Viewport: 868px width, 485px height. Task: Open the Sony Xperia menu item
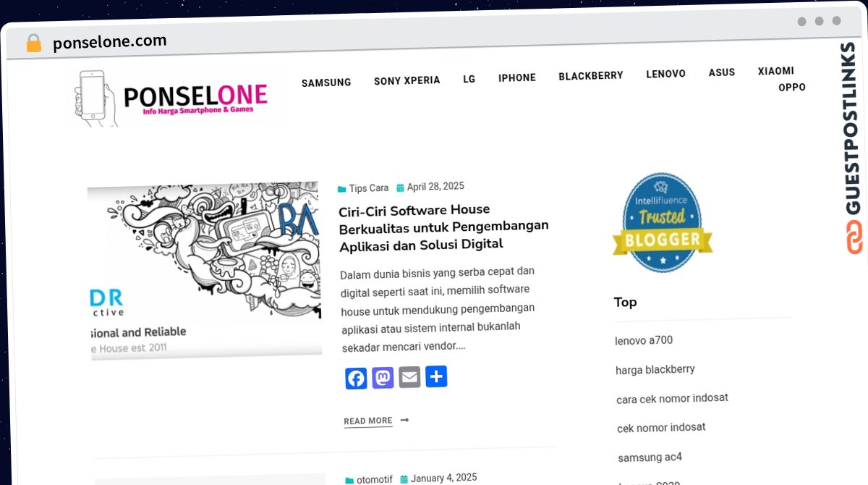click(x=407, y=80)
